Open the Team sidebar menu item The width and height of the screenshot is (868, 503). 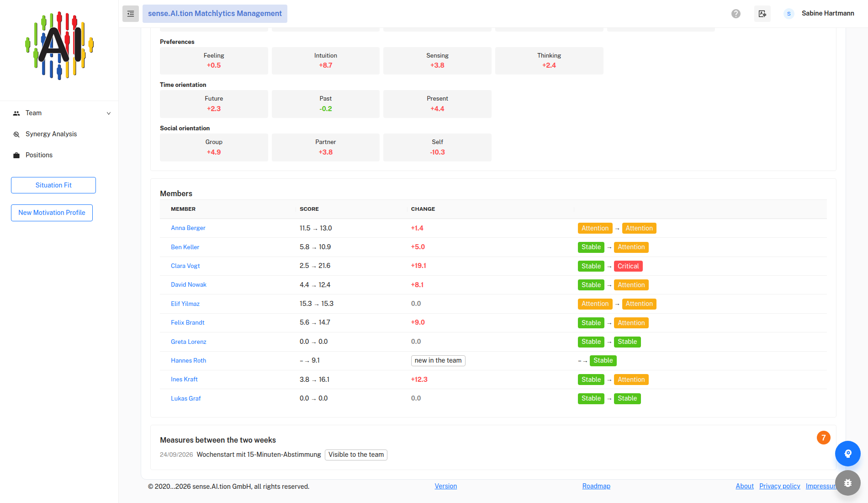pyautogui.click(x=59, y=113)
